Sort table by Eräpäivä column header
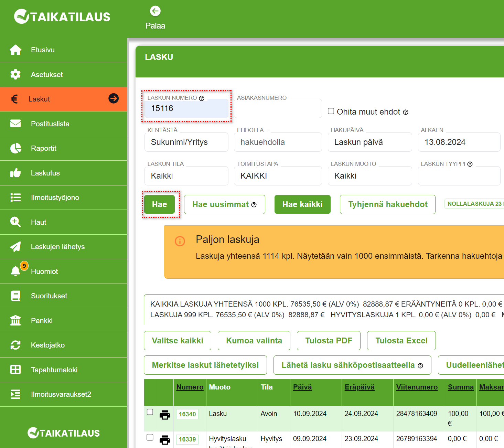Viewport: 504px width, 448px height. [x=360, y=387]
